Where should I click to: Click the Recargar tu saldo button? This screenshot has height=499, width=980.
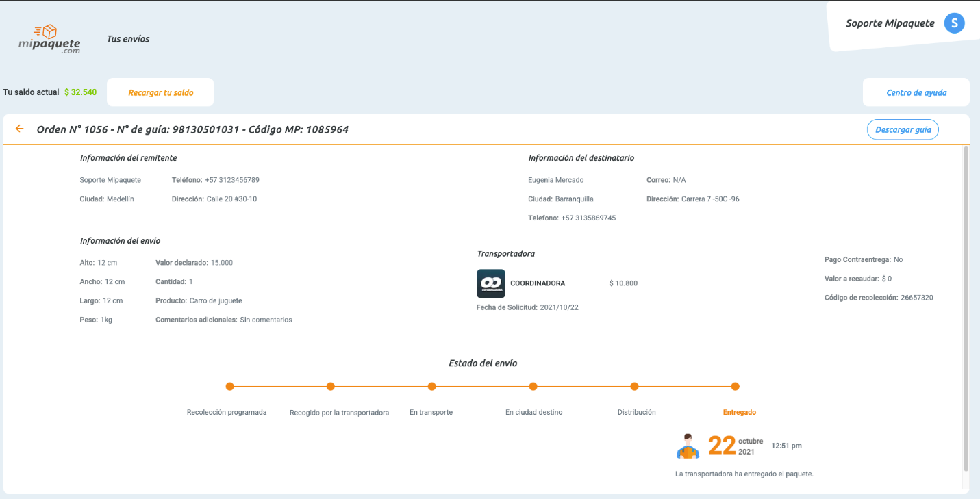click(160, 92)
